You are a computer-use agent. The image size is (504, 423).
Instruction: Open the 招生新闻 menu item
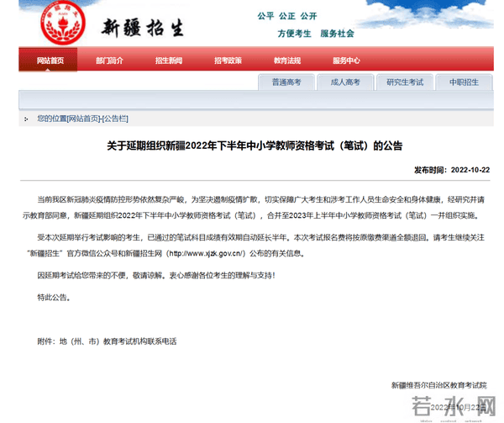[169, 61]
